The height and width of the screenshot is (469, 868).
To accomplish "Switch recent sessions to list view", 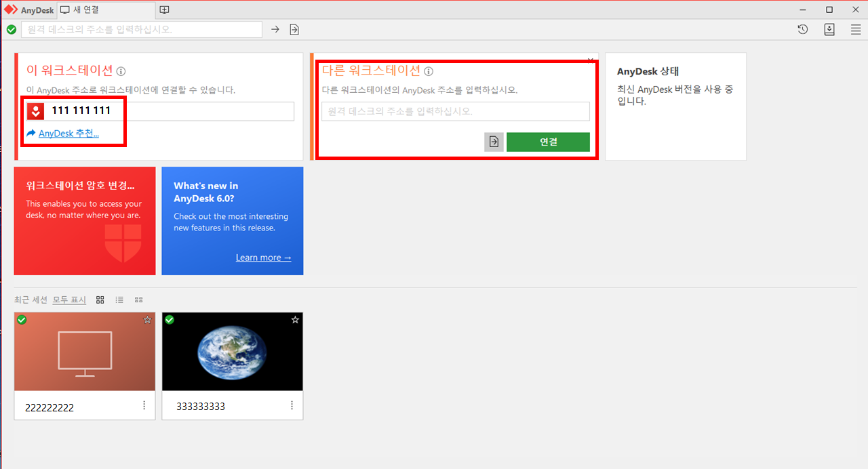I will [119, 300].
